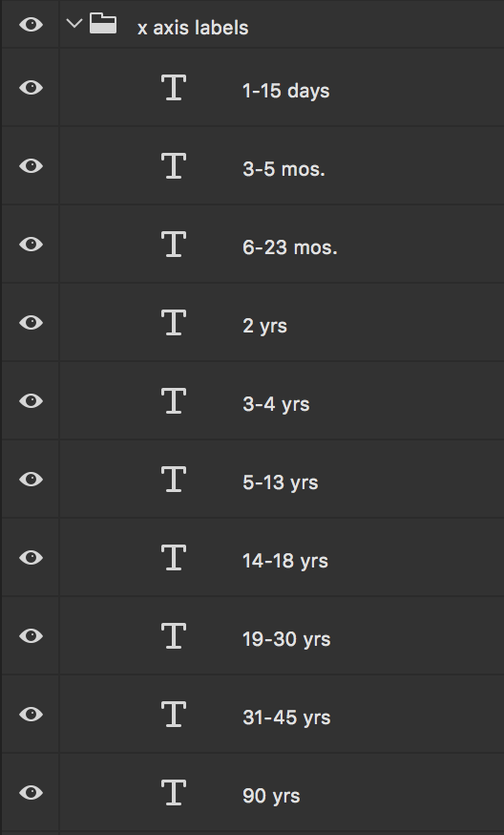This screenshot has height=835, width=504.
Task: Collapse the x axis labels group
Action: click(x=74, y=24)
